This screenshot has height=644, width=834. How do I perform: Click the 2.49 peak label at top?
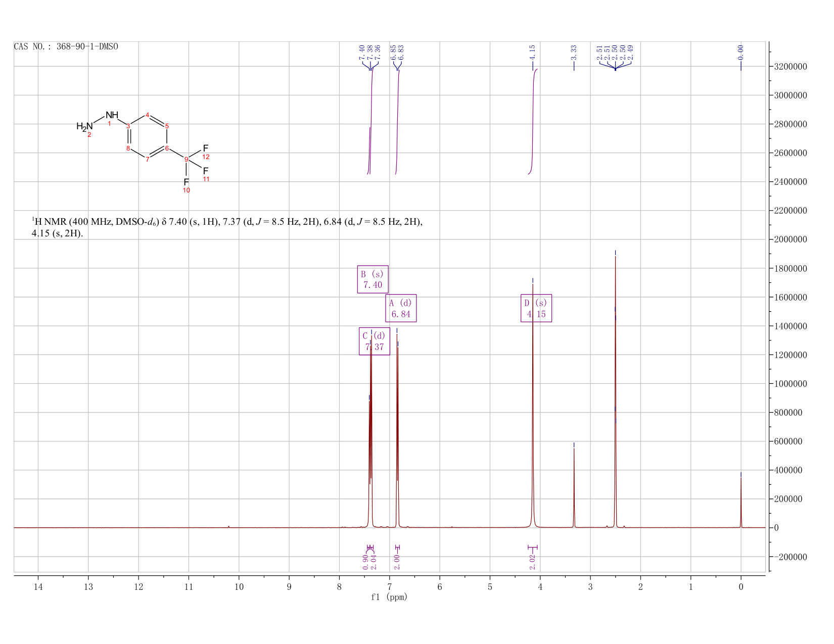click(630, 52)
